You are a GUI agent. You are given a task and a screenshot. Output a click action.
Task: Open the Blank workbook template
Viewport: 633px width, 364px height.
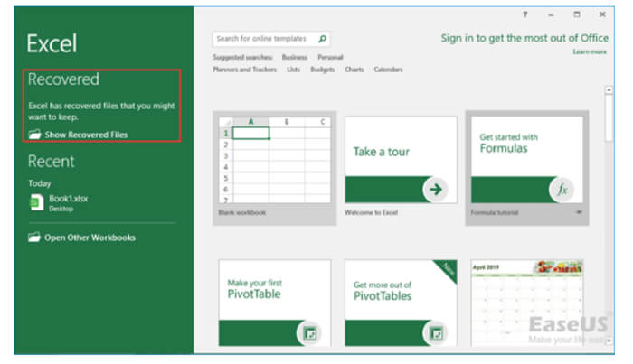pos(275,168)
